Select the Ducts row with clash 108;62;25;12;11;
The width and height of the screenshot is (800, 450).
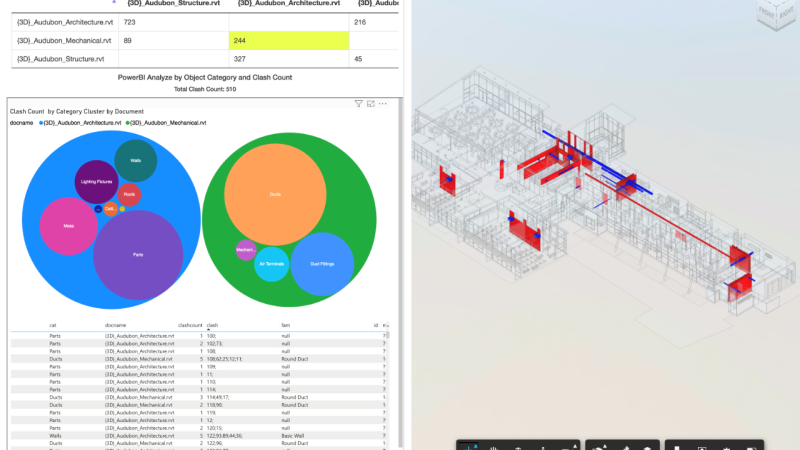(x=199, y=359)
